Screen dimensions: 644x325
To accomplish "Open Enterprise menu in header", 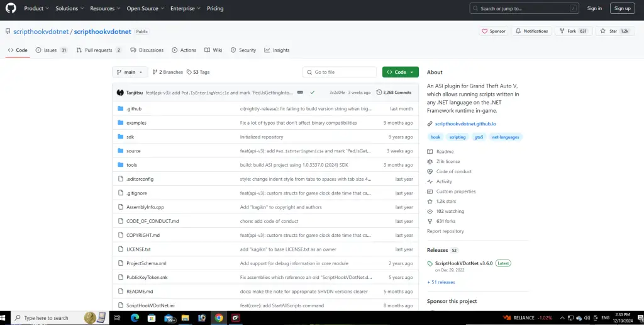I will (186, 8).
